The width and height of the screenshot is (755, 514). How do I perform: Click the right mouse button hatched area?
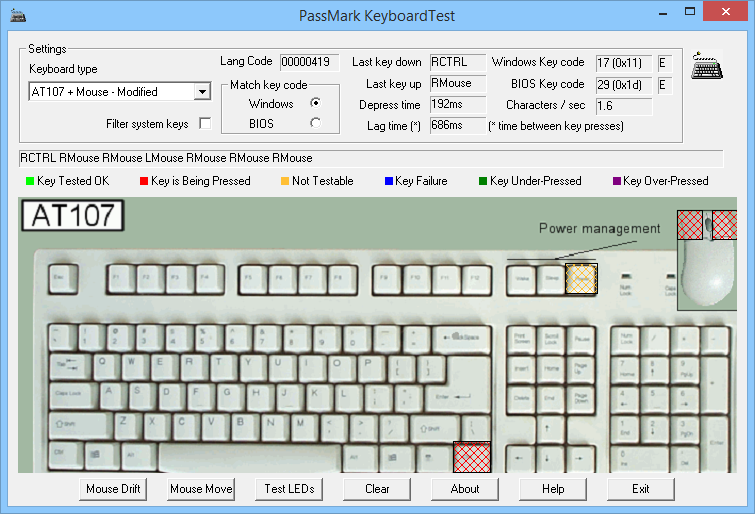point(725,224)
